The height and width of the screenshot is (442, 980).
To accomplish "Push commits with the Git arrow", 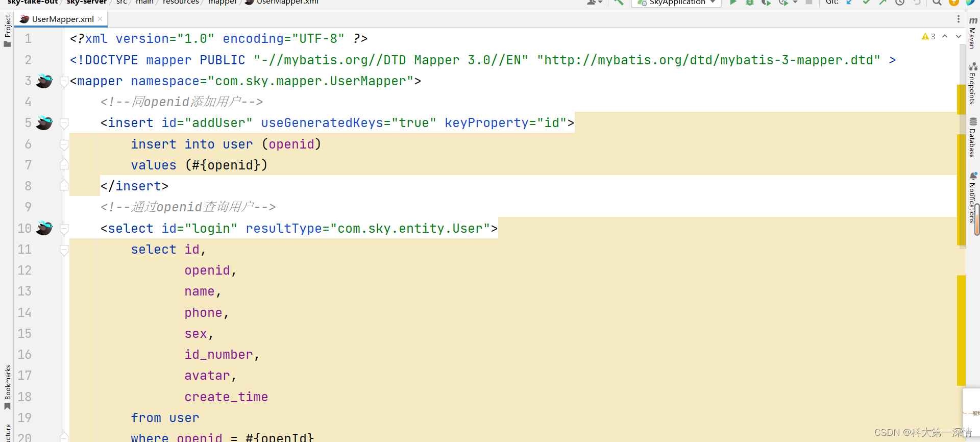I will 883,3.
